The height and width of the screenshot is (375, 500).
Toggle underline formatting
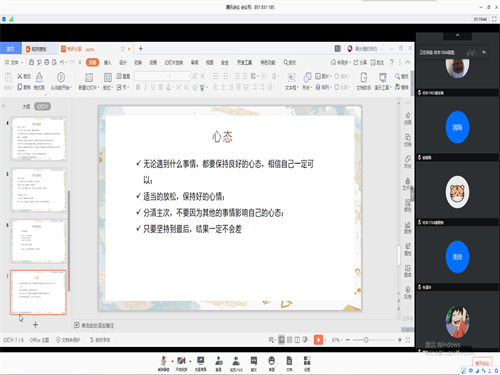click(153, 87)
